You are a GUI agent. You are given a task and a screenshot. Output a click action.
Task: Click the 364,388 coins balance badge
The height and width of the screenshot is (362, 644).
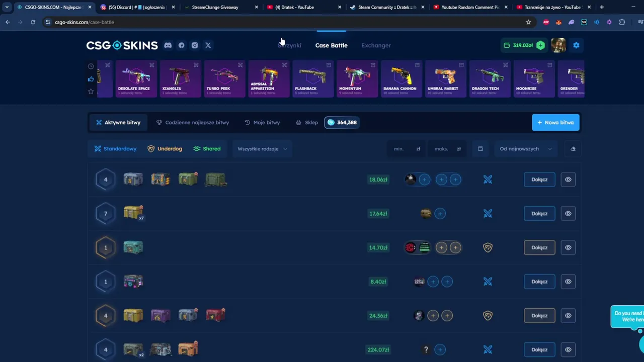point(342,123)
